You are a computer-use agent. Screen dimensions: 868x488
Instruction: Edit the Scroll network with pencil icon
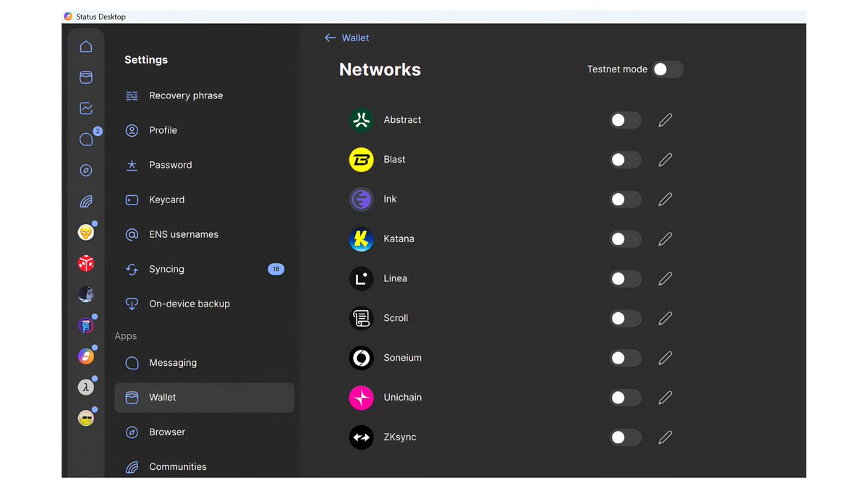(x=665, y=318)
